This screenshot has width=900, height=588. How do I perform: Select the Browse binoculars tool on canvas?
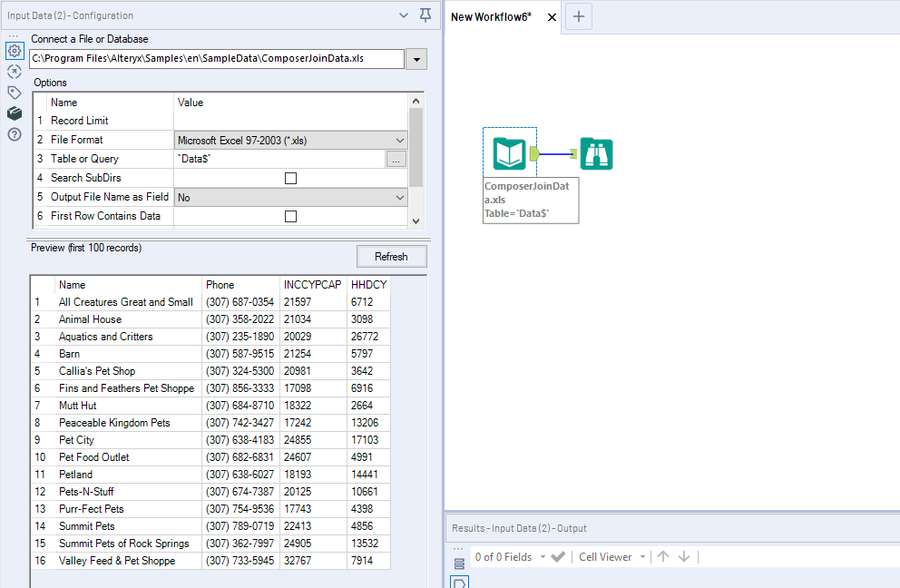597,154
